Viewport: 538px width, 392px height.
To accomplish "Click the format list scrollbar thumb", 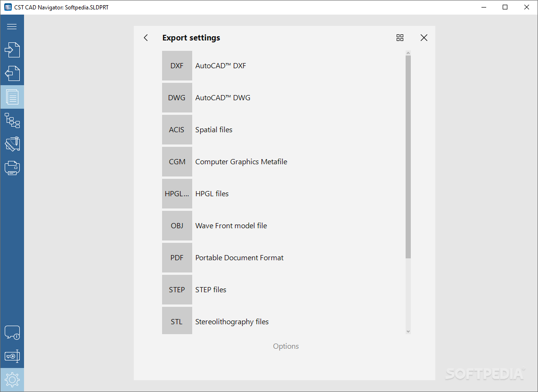I will [408, 157].
